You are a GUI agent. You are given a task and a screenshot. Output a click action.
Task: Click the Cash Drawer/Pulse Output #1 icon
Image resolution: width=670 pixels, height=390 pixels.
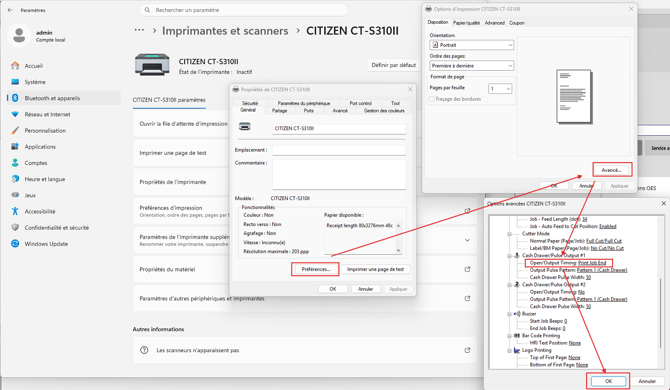point(516,255)
